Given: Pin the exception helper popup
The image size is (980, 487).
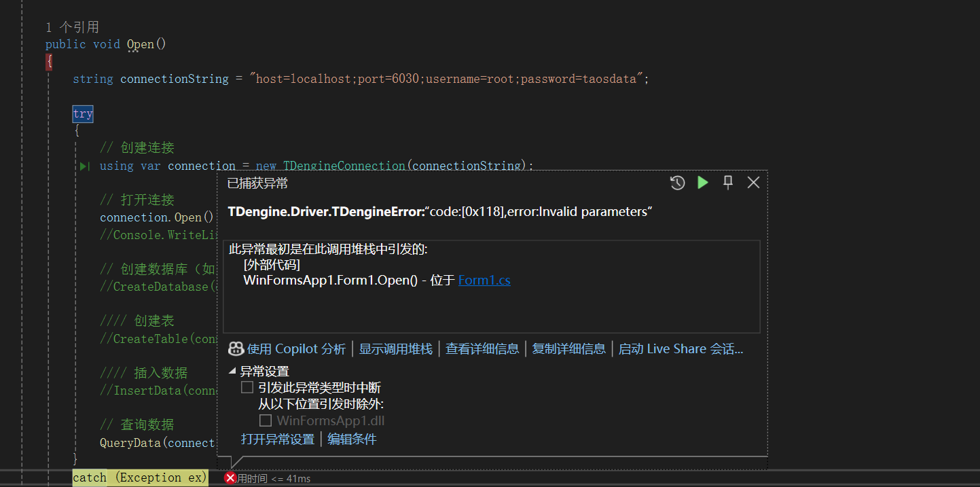Looking at the screenshot, I should [728, 183].
